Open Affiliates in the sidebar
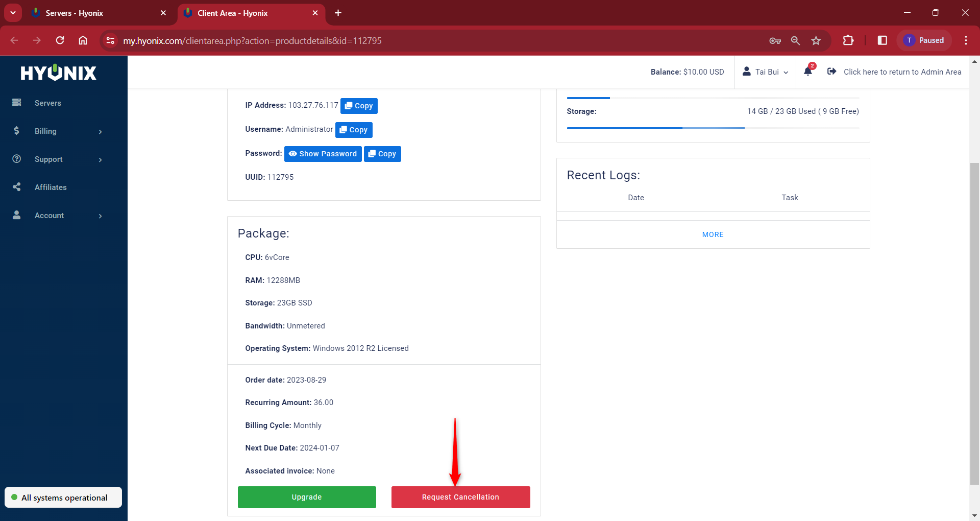980x521 pixels. coord(51,187)
